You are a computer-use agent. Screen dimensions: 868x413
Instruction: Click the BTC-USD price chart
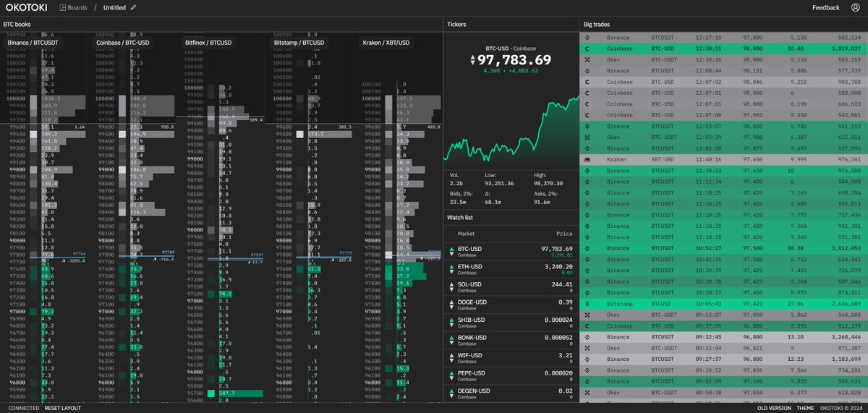pos(511,130)
